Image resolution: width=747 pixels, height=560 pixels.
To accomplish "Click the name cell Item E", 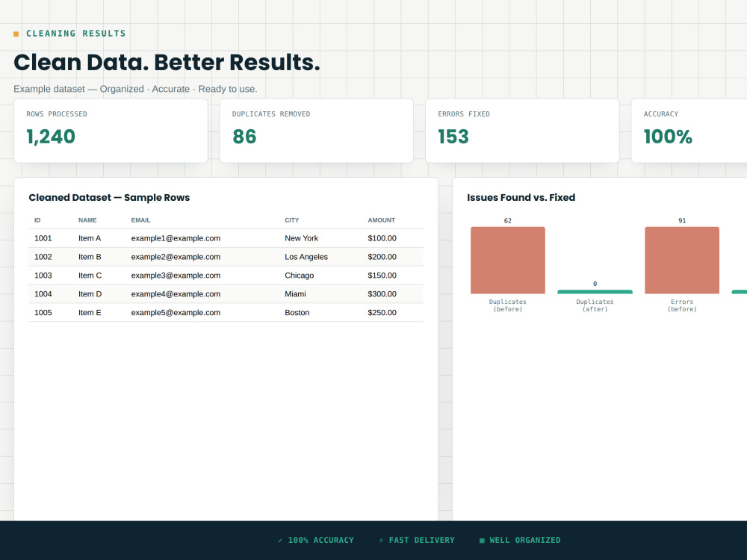I will coord(90,312).
